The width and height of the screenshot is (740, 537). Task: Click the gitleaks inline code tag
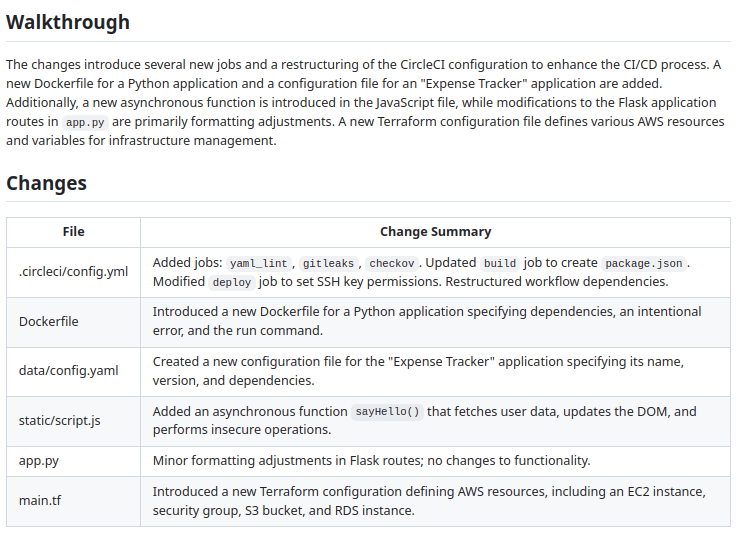(x=329, y=263)
